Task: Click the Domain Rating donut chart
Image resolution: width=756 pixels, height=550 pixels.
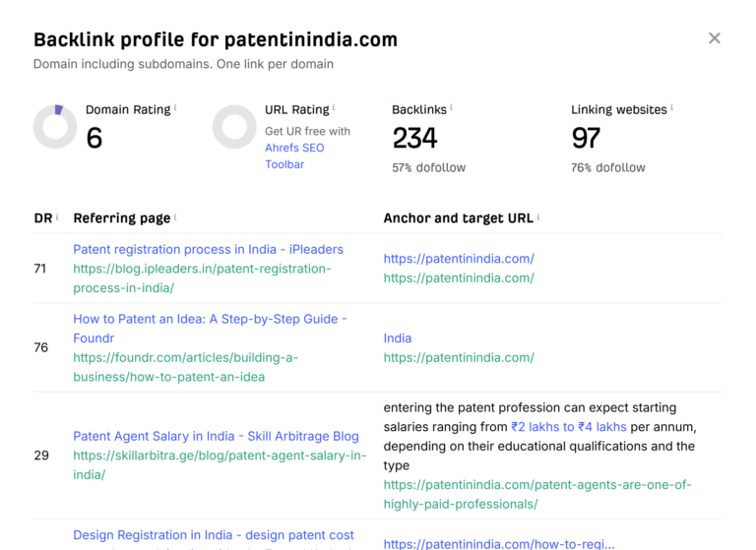Action: point(55,127)
